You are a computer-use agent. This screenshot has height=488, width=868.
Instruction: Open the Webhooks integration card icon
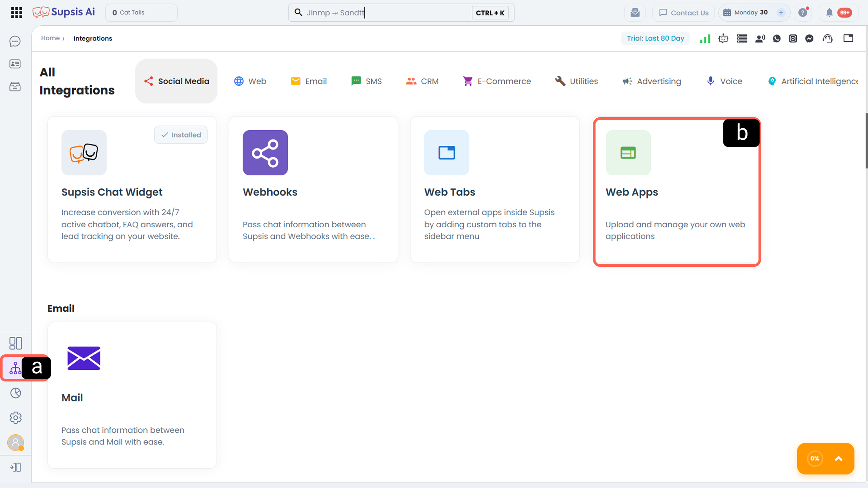coord(265,153)
